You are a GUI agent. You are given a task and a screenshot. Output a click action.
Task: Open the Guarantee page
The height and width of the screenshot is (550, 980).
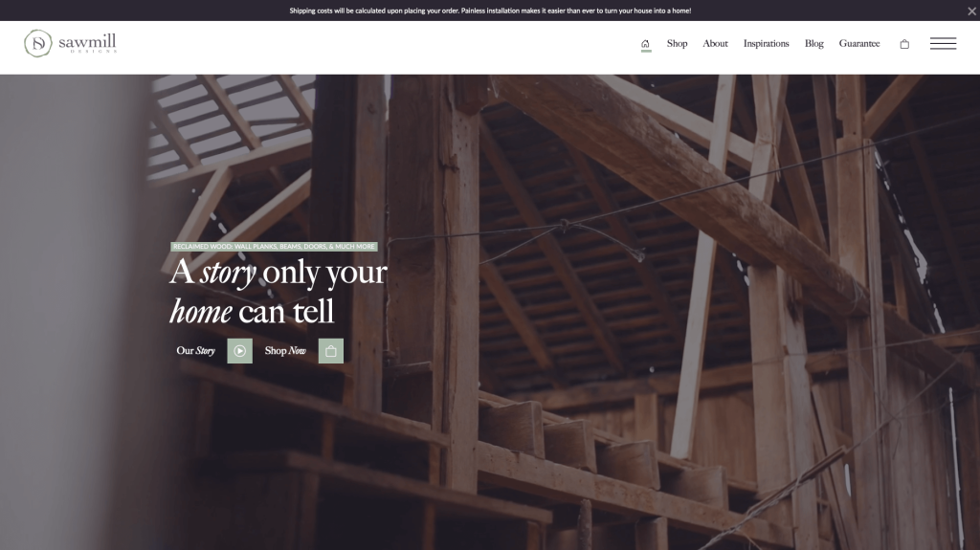tap(859, 43)
